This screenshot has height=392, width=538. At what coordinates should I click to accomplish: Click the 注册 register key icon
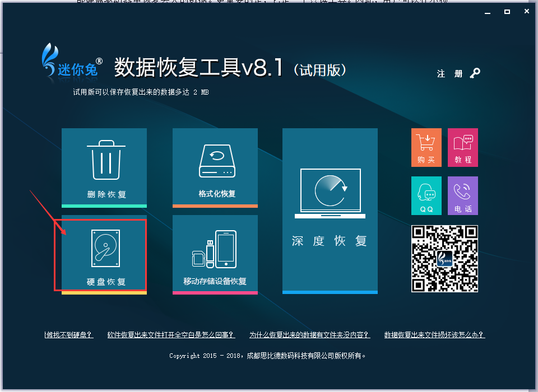point(475,73)
